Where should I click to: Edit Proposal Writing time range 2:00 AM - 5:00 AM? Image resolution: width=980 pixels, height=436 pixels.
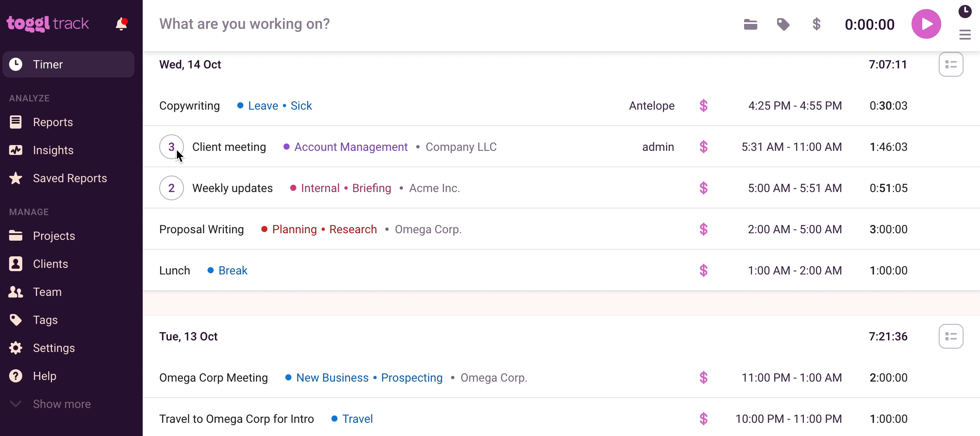tap(794, 230)
